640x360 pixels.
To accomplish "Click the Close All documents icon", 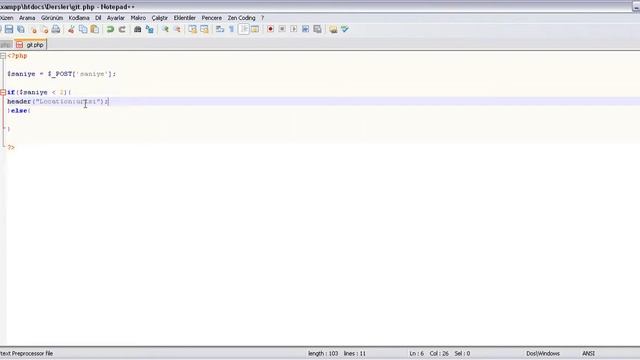I will 44,29.
